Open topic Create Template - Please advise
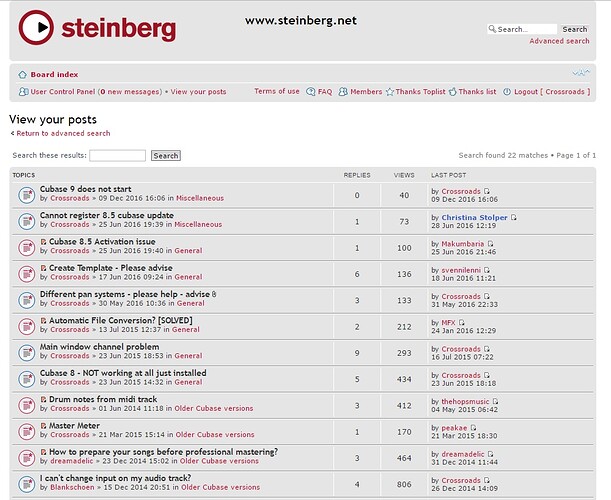 coord(111,268)
